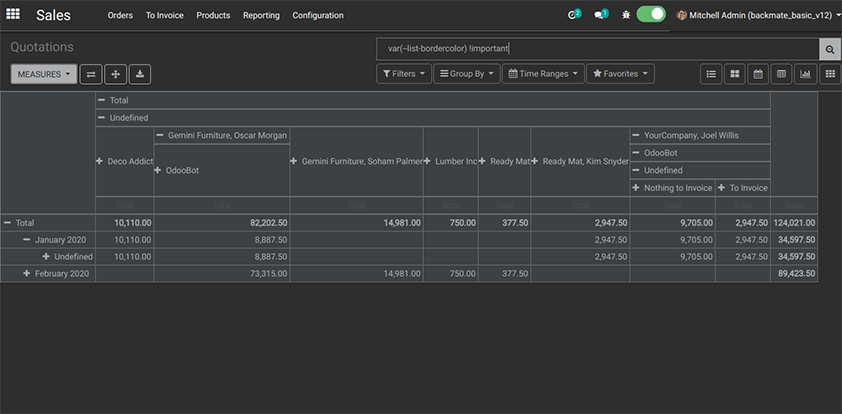Image resolution: width=842 pixels, height=414 pixels.
Task: Download the pivot table as xlsx
Action: pos(140,75)
